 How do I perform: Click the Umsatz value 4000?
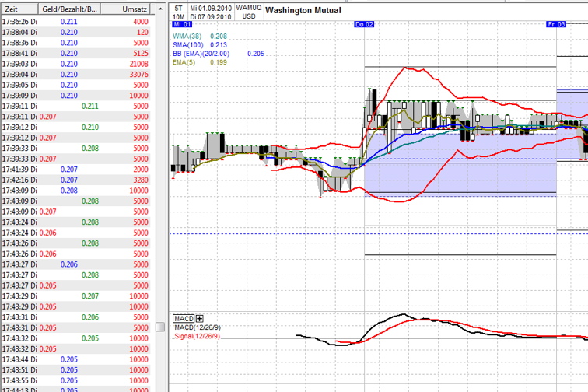[141, 22]
